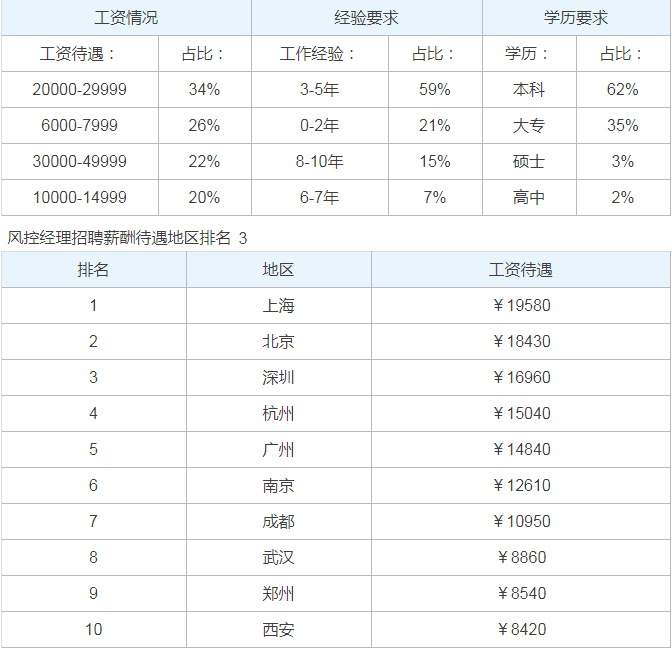The width and height of the screenshot is (672, 651).
Task: Click the 工资情况 header cell
Action: click(126, 18)
